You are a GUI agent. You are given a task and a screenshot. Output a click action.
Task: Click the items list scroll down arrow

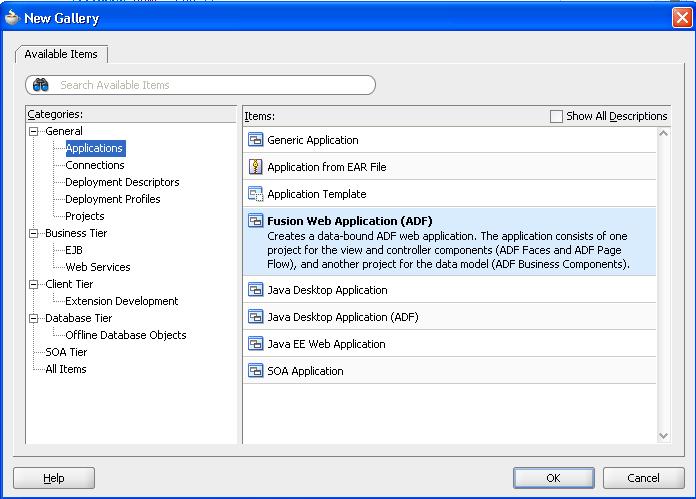pos(663,435)
